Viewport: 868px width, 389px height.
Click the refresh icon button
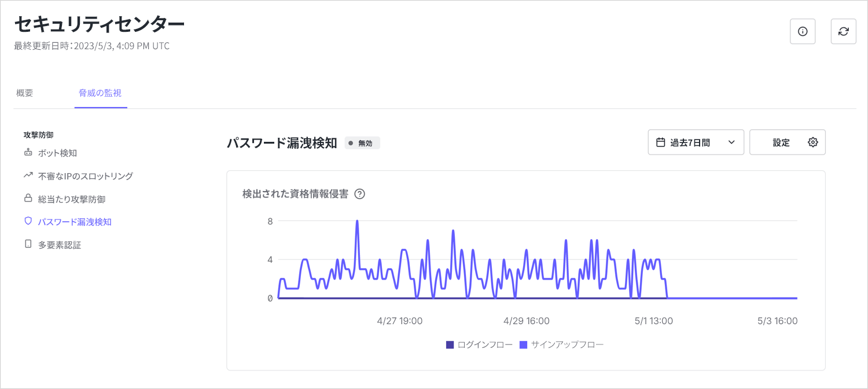coord(843,31)
